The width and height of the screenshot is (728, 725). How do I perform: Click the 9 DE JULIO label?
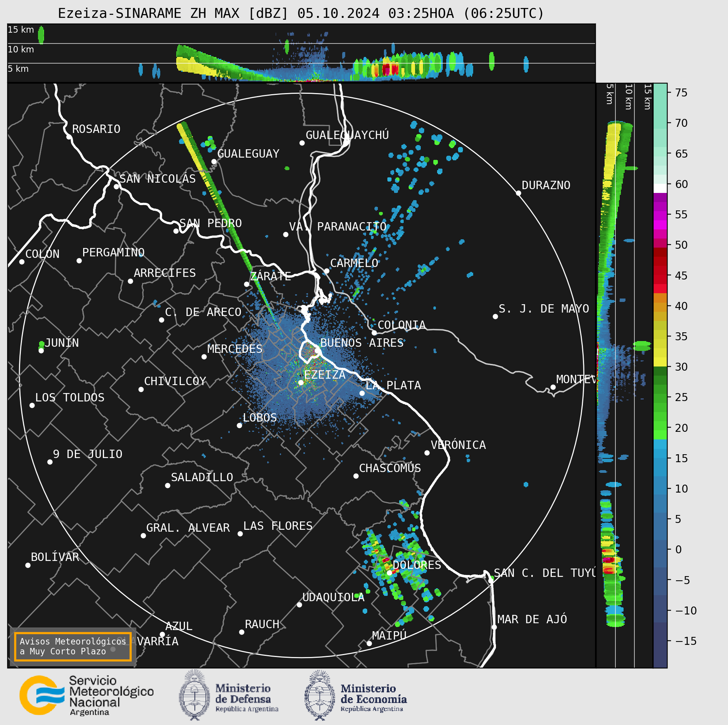pyautogui.click(x=88, y=454)
